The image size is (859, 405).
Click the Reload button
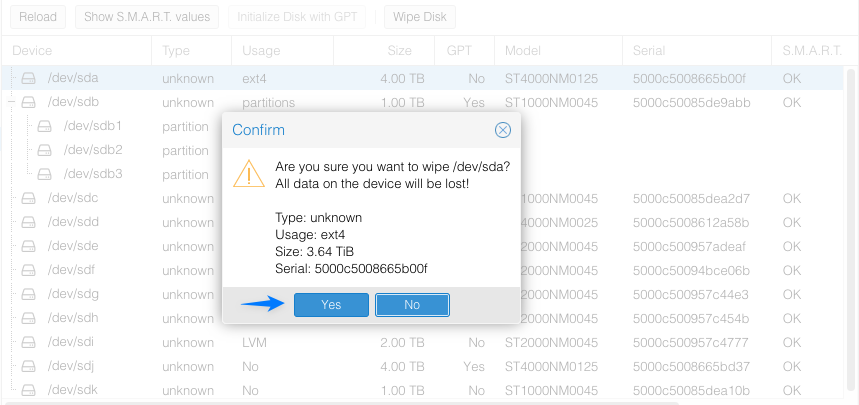(38, 17)
